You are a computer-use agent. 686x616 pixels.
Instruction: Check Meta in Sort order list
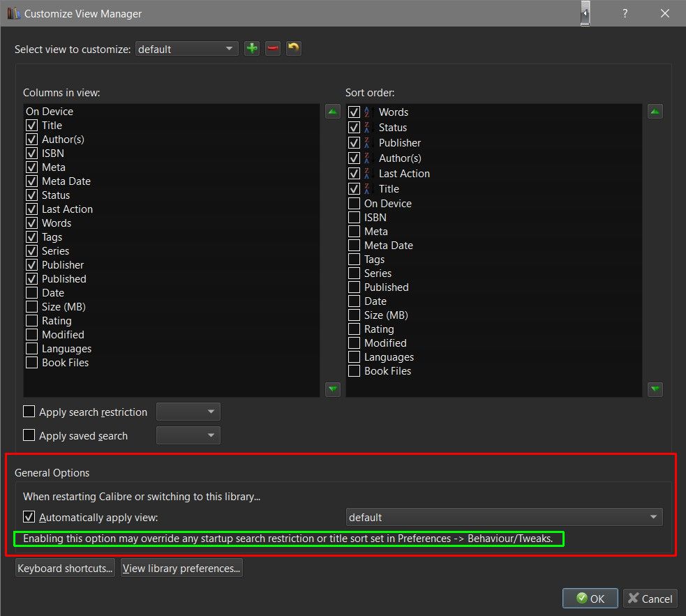point(354,232)
